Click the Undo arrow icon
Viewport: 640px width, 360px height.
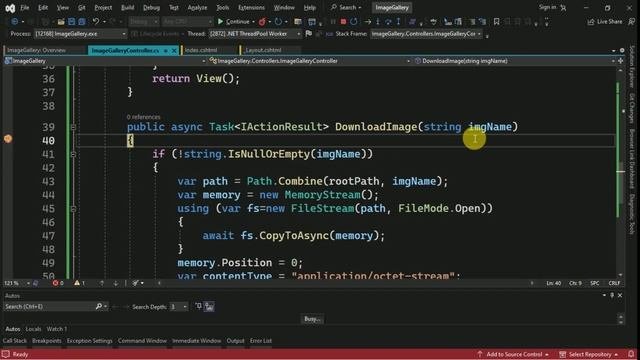(x=96, y=22)
